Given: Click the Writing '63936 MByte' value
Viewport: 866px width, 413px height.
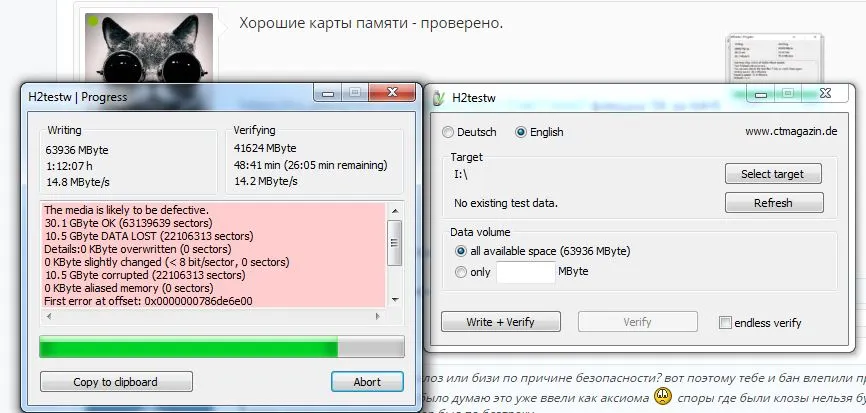Looking at the screenshot, I should pyautogui.click(x=77, y=150).
